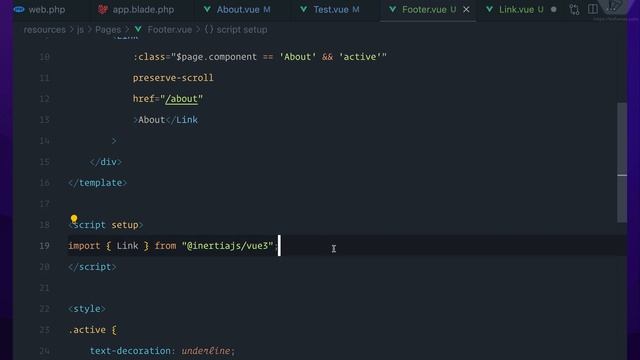The image size is (640, 360).
Task: Click the script setup opening tag
Action: 106,225
